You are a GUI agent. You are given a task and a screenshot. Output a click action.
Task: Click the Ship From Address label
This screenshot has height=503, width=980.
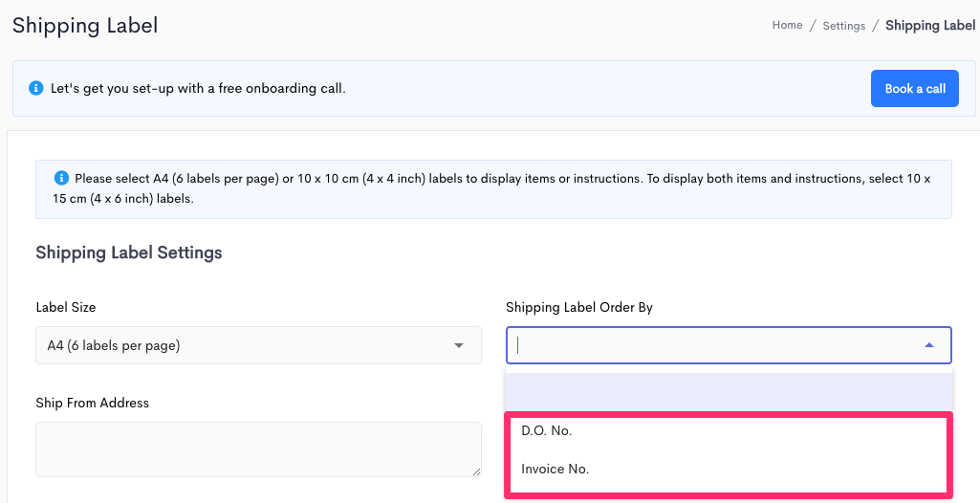[x=93, y=403]
